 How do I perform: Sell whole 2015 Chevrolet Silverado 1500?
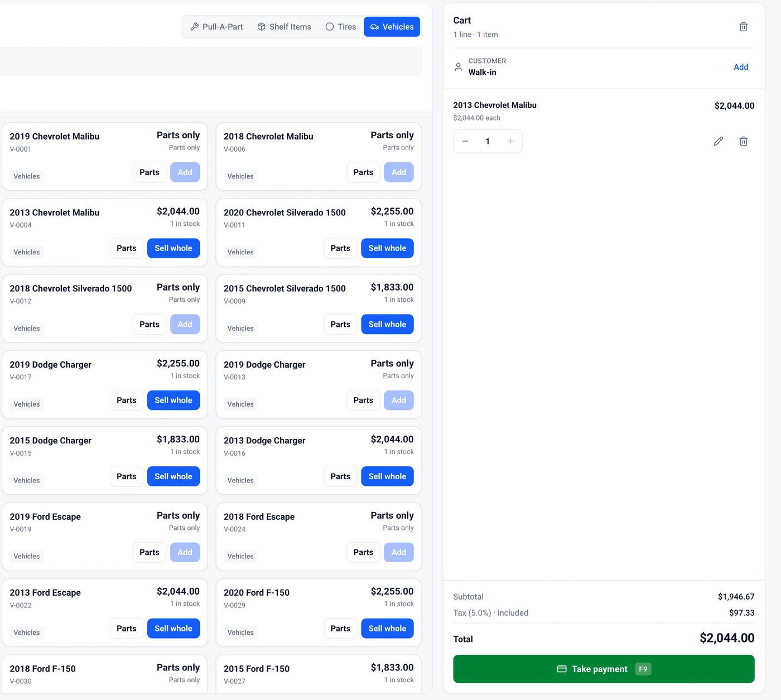pyautogui.click(x=387, y=324)
